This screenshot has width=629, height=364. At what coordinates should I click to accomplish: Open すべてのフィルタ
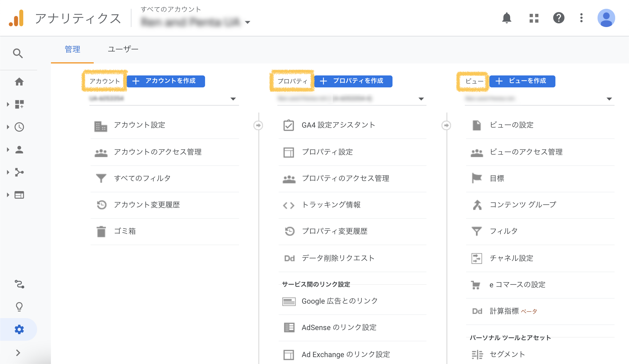coord(164,179)
